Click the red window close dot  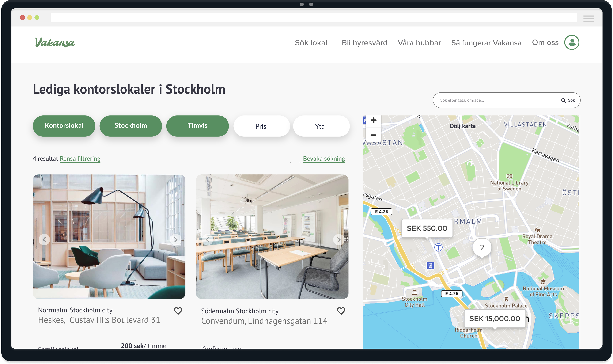pos(23,18)
